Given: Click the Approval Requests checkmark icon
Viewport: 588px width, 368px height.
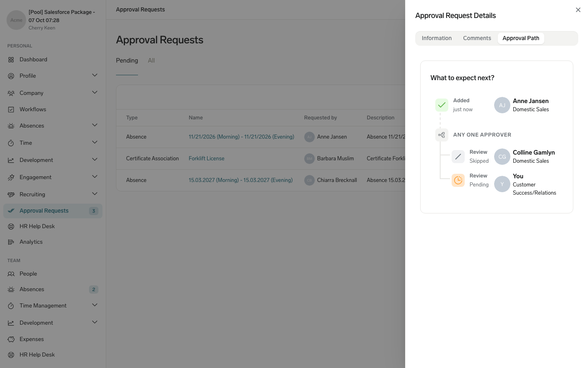Looking at the screenshot, I should (11, 211).
